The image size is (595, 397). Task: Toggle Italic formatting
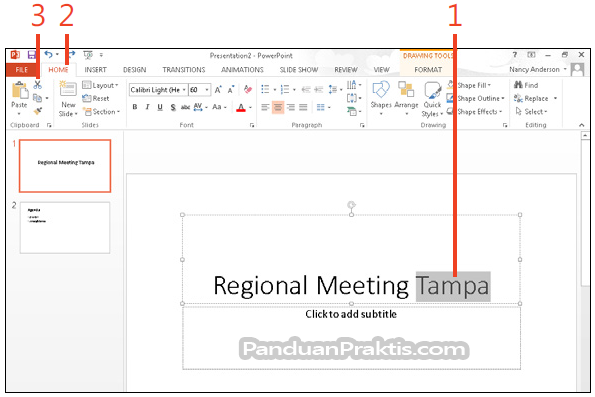click(147, 107)
